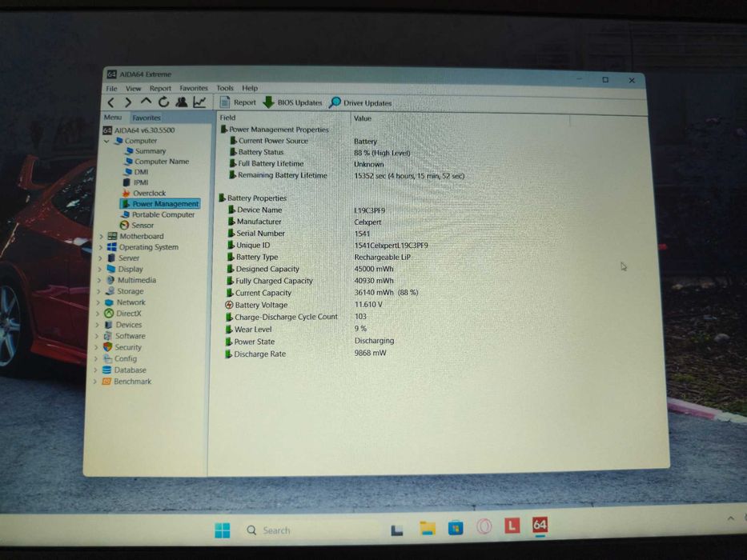Go forward with the right arrow toolbar icon
Image resolution: width=747 pixels, height=560 pixels.
[x=128, y=102]
